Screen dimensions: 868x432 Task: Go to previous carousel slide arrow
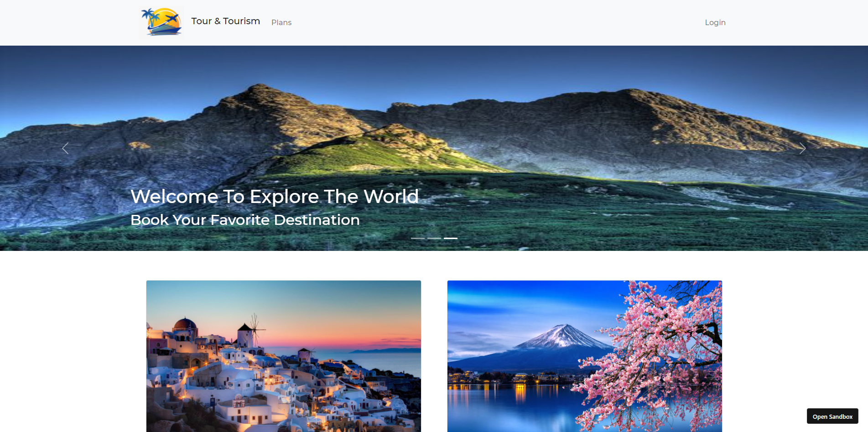tap(65, 148)
